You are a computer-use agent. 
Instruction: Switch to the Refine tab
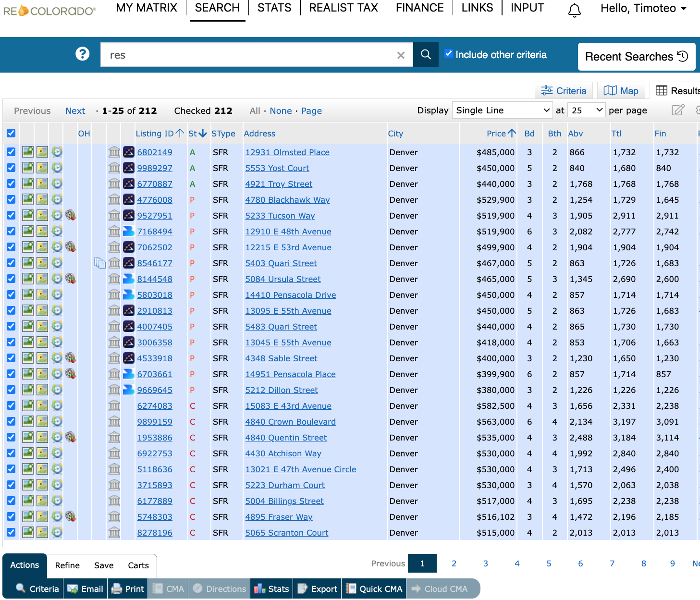pyautogui.click(x=67, y=565)
